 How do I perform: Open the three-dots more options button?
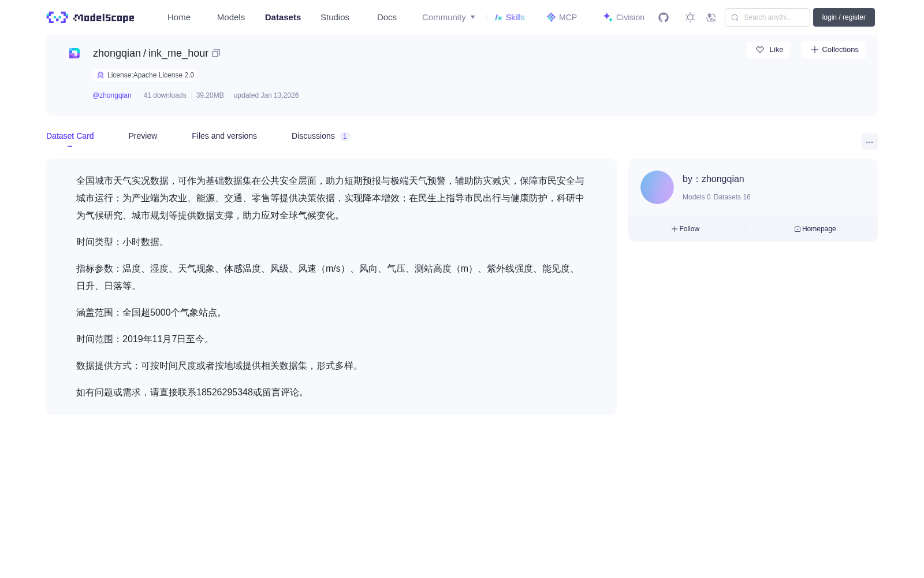click(870, 142)
